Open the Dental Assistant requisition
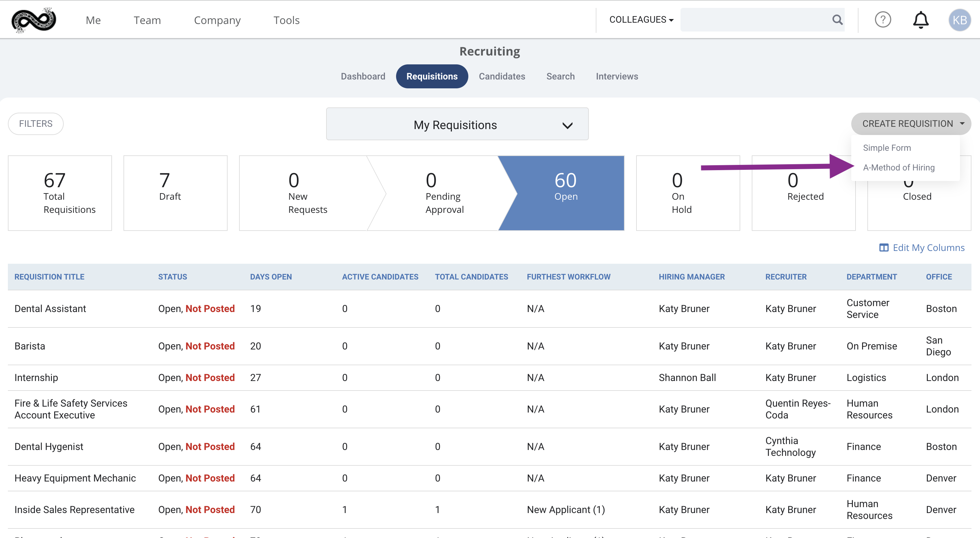The height and width of the screenshot is (538, 980). 50,308
